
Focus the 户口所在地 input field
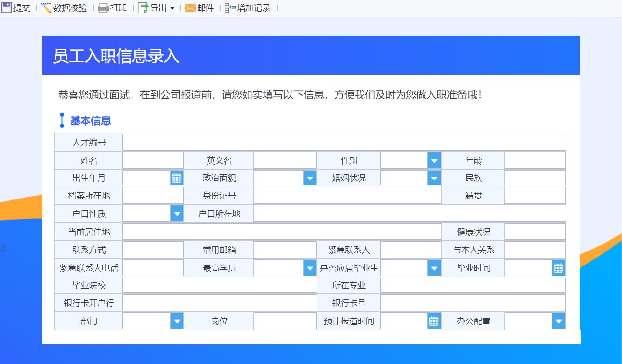[x=410, y=214]
